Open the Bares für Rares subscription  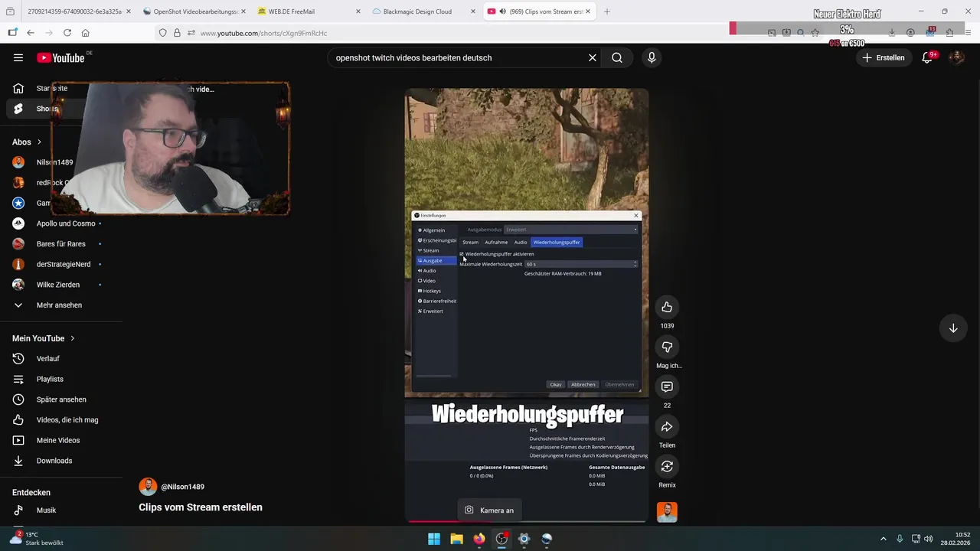click(x=61, y=243)
